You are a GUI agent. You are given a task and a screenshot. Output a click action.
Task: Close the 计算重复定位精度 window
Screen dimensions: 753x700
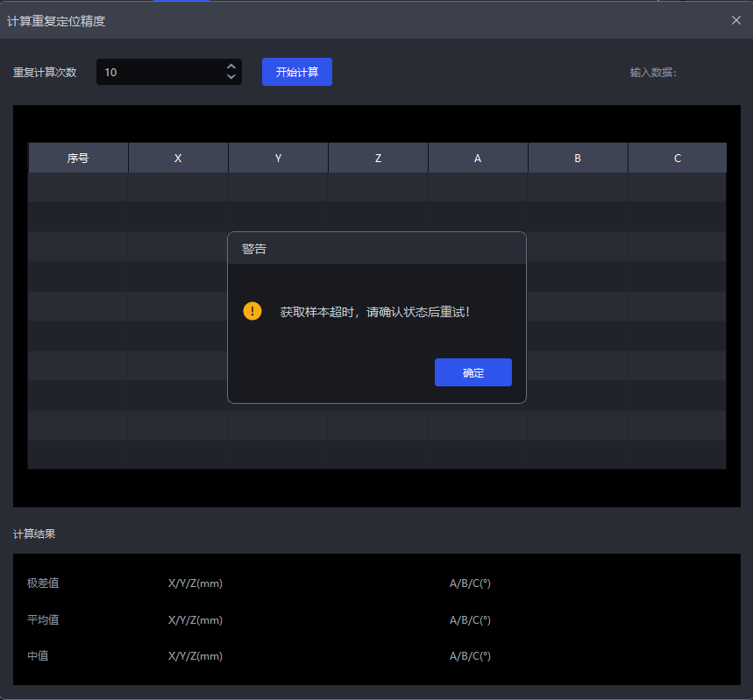[735, 20]
